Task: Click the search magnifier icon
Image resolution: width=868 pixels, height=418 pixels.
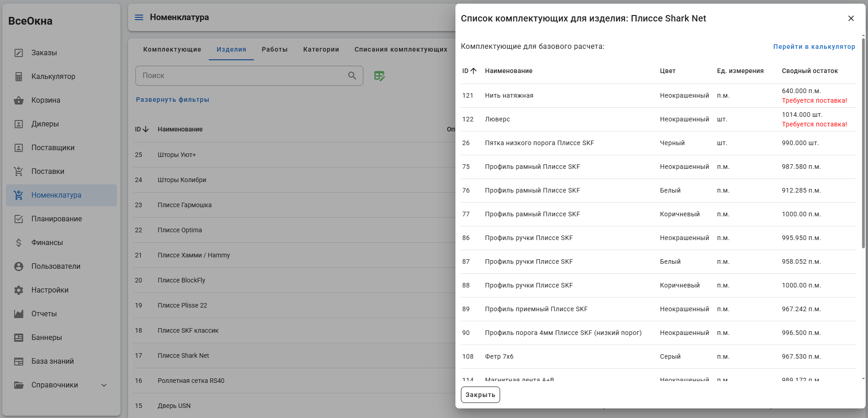Action: point(352,76)
